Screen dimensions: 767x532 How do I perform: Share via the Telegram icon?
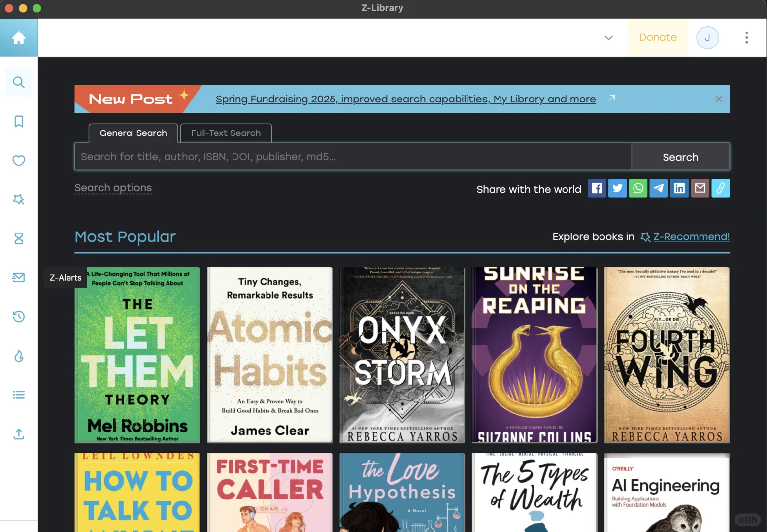click(659, 188)
